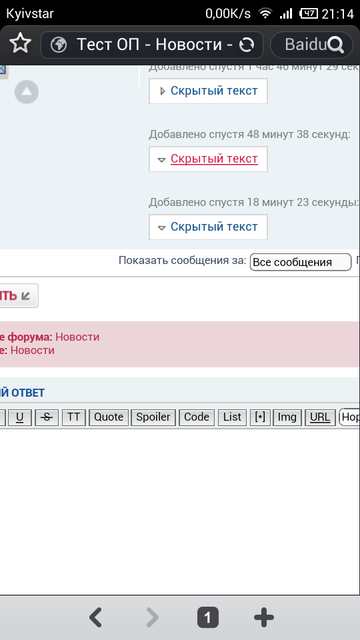
Task: Tap the 'Показать сообщения за:' label
Action: [182, 260]
